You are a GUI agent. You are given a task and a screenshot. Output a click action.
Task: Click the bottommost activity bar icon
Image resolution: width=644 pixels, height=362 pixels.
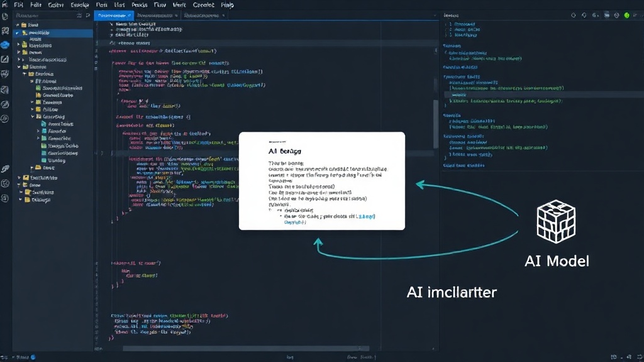pos(5,198)
